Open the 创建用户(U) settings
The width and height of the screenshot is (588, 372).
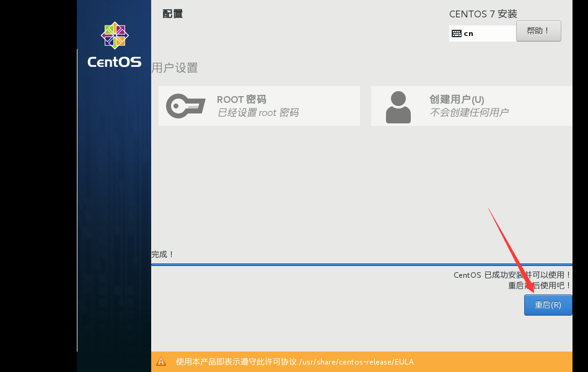[472, 106]
